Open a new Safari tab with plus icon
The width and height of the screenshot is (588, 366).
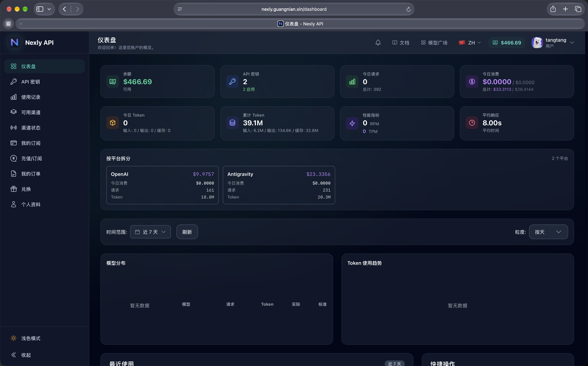click(x=565, y=9)
